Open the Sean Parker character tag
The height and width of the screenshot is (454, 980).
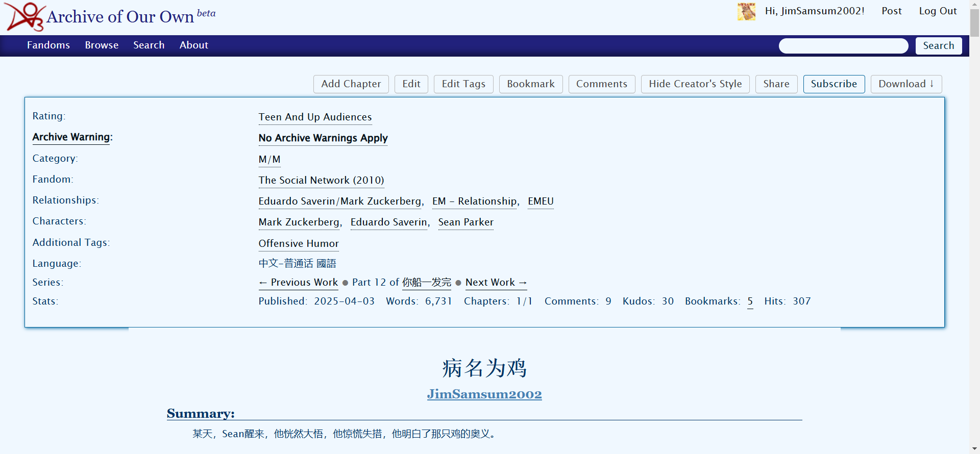(x=466, y=222)
